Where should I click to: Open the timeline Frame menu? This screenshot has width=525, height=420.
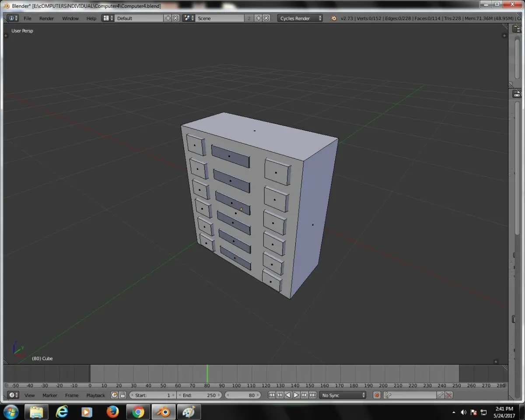click(72, 395)
